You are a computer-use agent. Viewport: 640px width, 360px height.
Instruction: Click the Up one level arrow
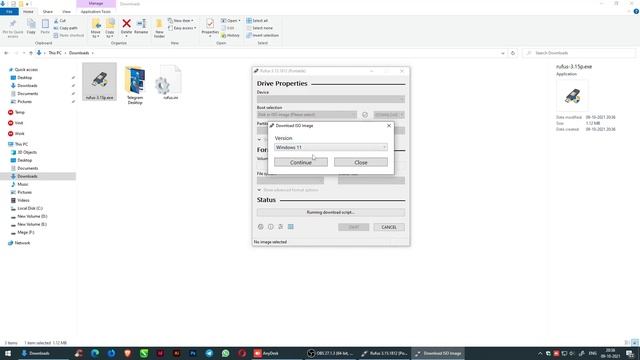[31, 53]
